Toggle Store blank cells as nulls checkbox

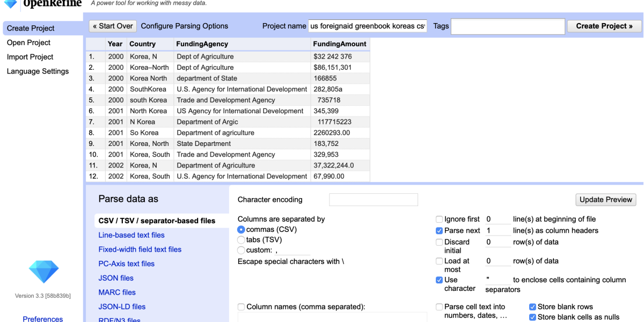click(532, 317)
